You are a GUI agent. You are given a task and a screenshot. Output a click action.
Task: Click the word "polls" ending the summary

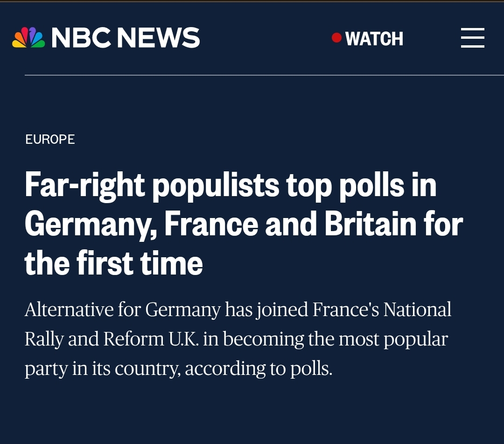[x=309, y=369]
